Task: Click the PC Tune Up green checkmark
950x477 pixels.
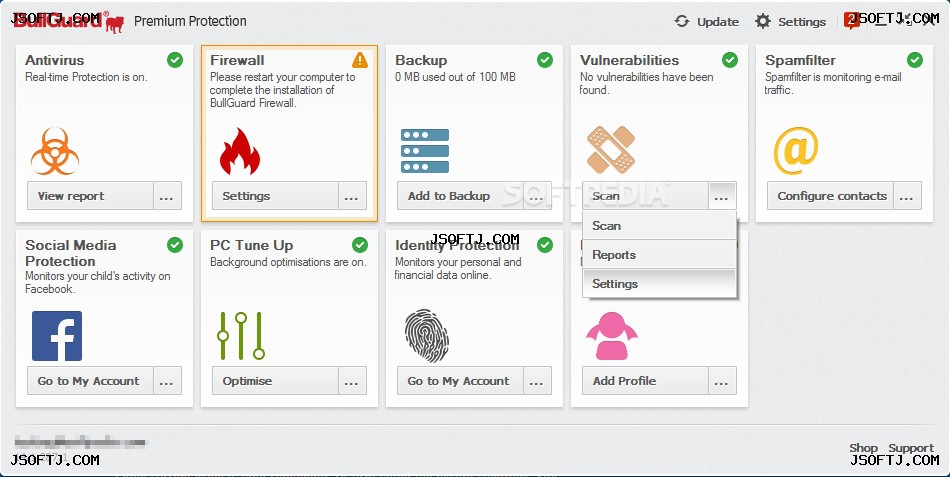Action: click(x=360, y=245)
